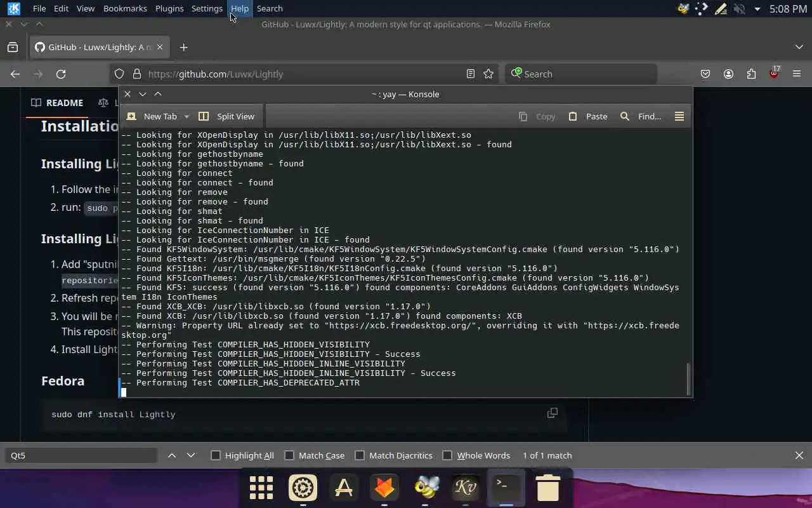812x508 pixels.
Task: Open the File menu
Action: 39,8
